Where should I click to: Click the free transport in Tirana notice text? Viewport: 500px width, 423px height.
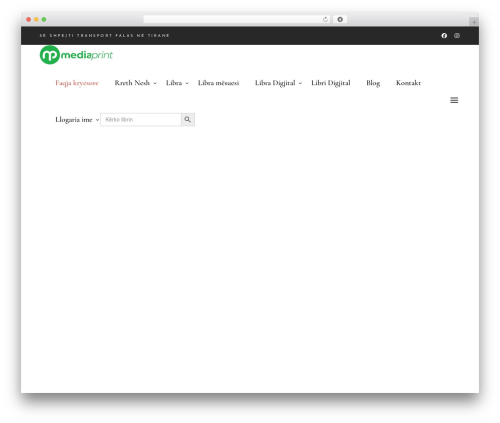104,35
